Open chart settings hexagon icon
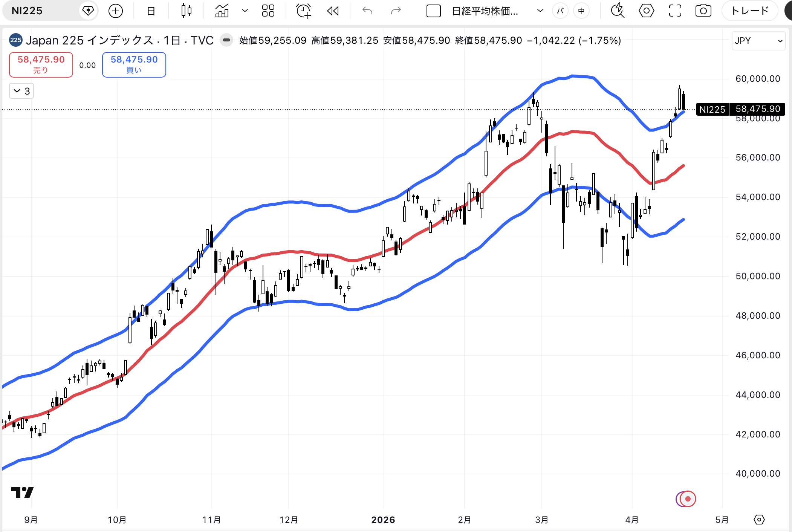792x532 pixels. tap(646, 11)
